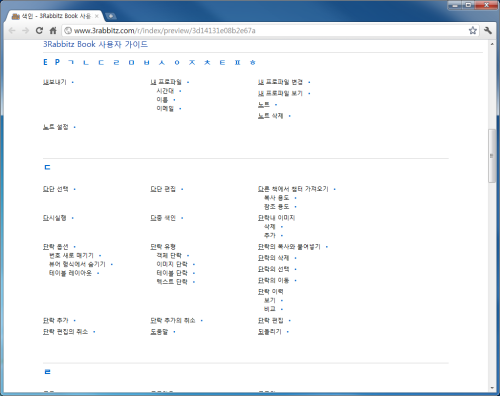Open the 내보내기 index entry
Screen dimensions: 500x396
coord(55,82)
